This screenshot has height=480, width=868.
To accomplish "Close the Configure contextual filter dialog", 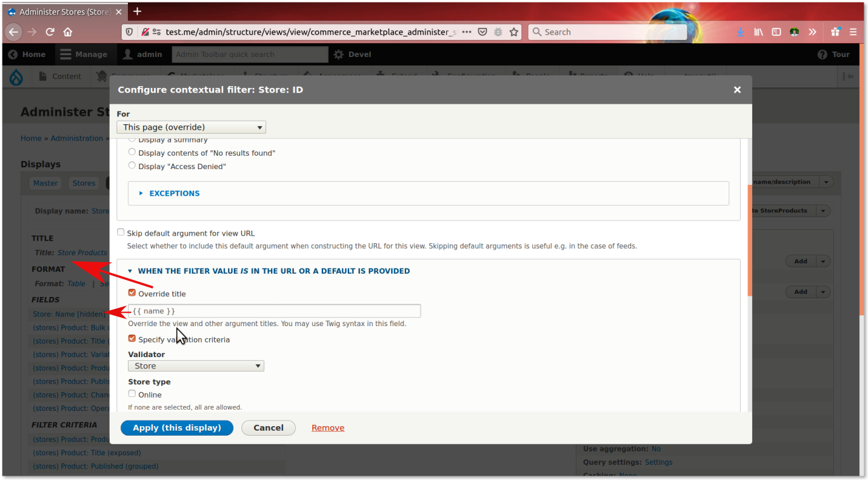I will 737,90.
